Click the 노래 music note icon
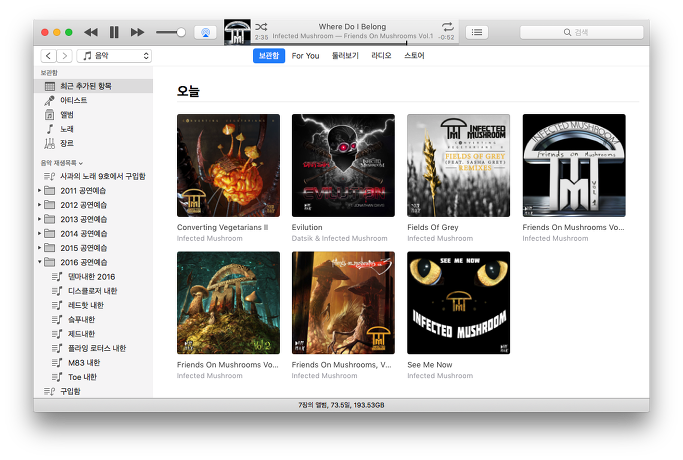Viewport: 683px width, 460px height. (x=50, y=129)
